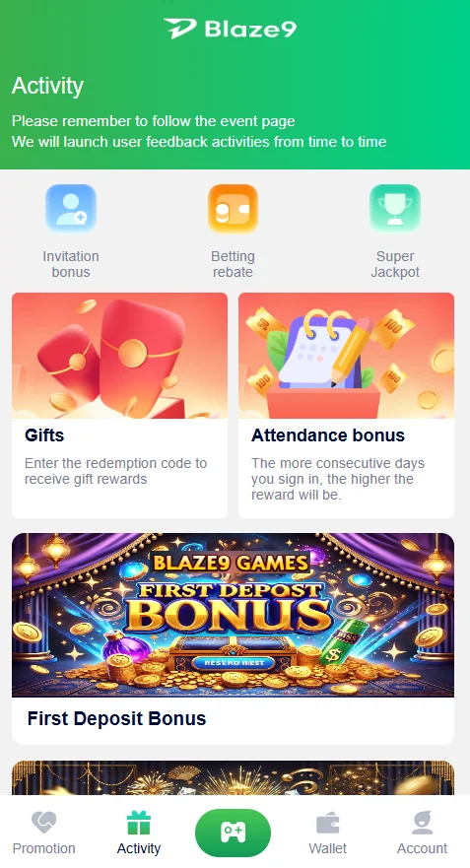Screen dimensions: 470x868
Task: Switch to the Wallet tab label
Action: click(328, 848)
